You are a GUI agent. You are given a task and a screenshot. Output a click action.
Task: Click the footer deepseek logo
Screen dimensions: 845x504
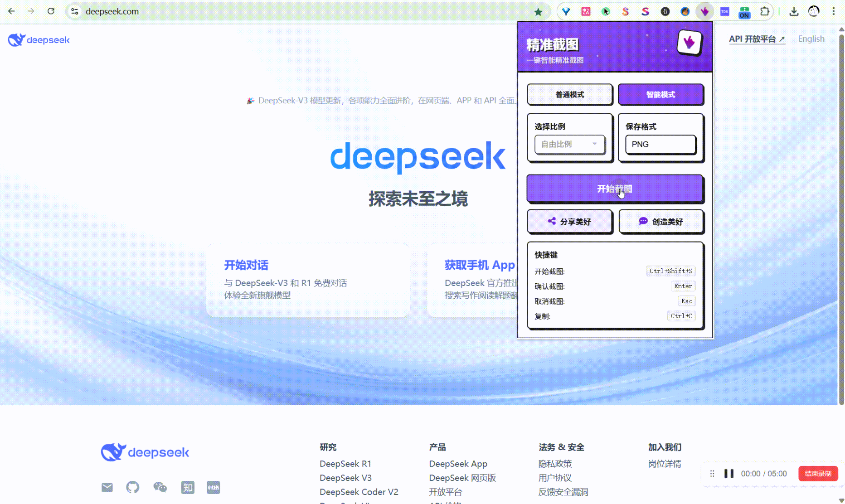pos(145,452)
